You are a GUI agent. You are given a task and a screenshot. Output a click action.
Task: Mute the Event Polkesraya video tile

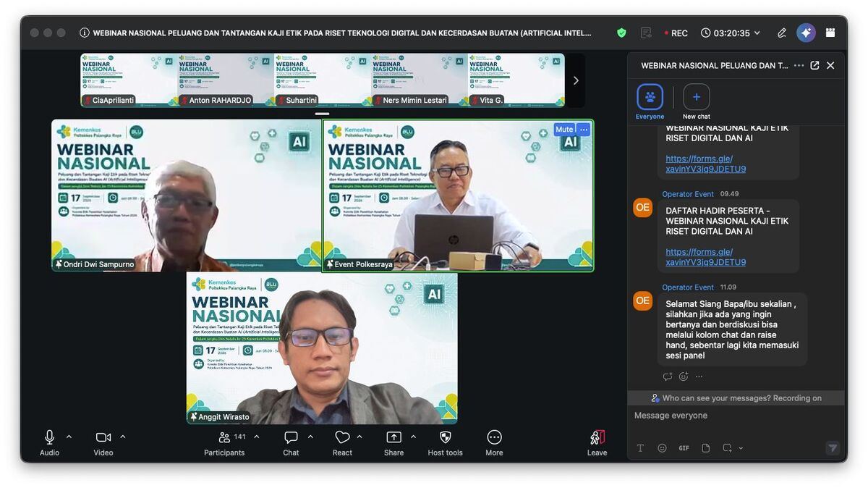tap(564, 130)
